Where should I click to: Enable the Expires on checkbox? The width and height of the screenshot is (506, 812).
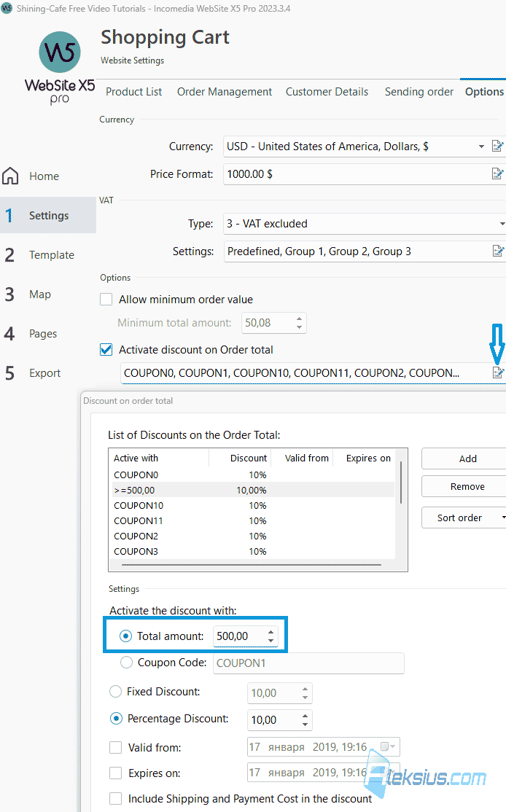(x=115, y=773)
